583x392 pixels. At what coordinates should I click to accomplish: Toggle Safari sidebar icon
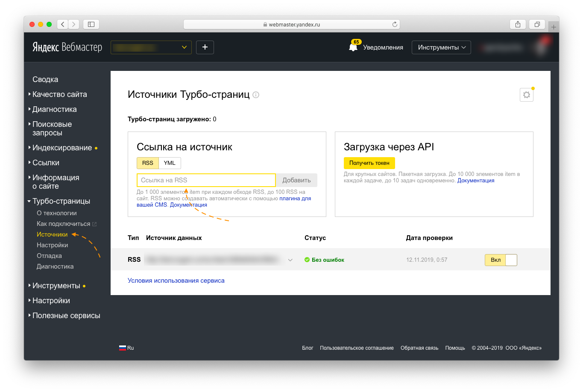click(x=91, y=24)
